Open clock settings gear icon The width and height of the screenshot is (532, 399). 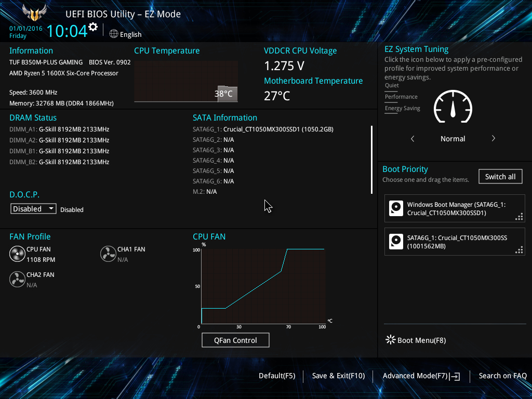pyautogui.click(x=93, y=27)
